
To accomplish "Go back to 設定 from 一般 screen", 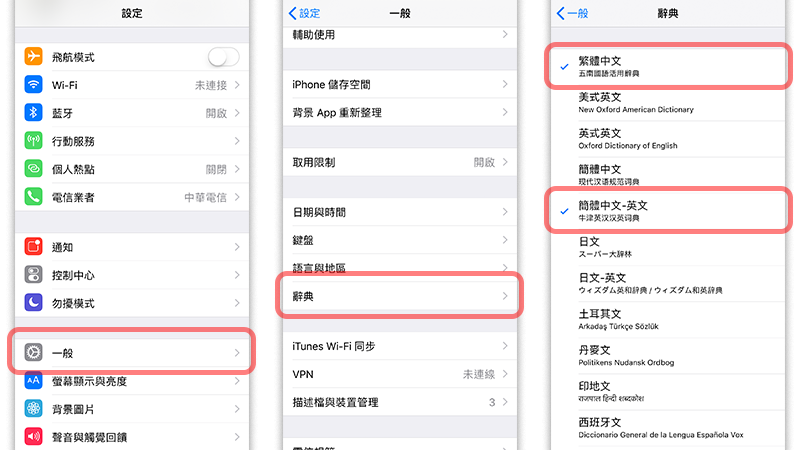I will coord(305,13).
